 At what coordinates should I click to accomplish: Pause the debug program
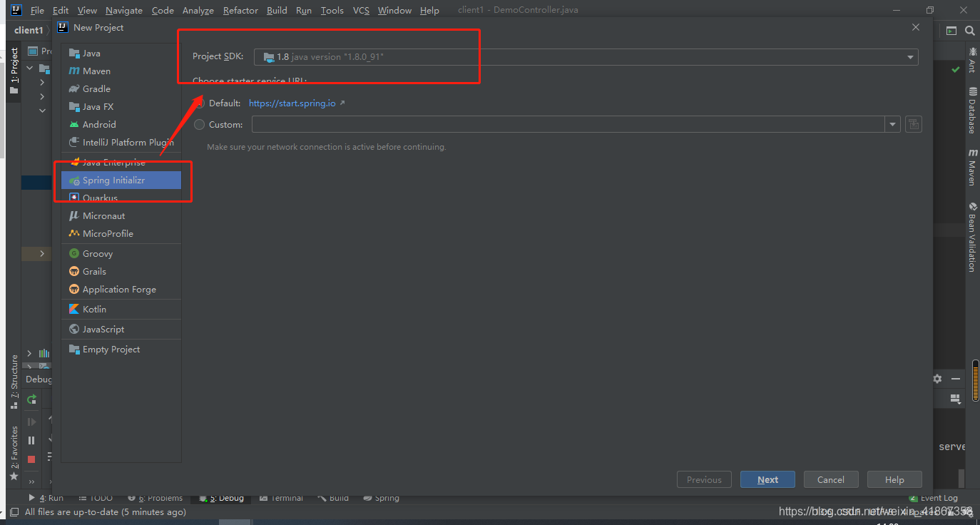(31, 441)
